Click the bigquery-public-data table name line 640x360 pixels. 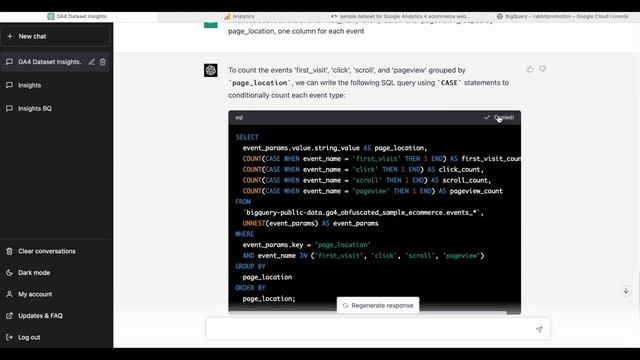point(363,213)
